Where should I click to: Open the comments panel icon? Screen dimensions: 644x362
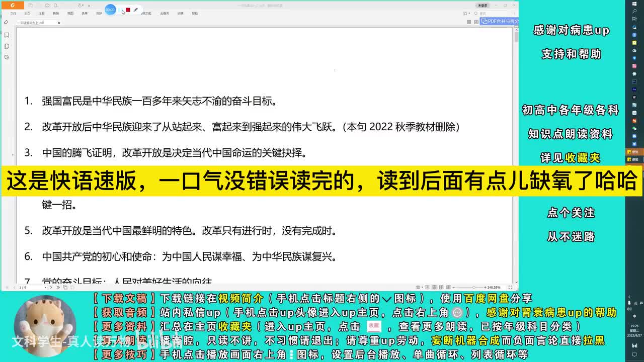coord(7,57)
